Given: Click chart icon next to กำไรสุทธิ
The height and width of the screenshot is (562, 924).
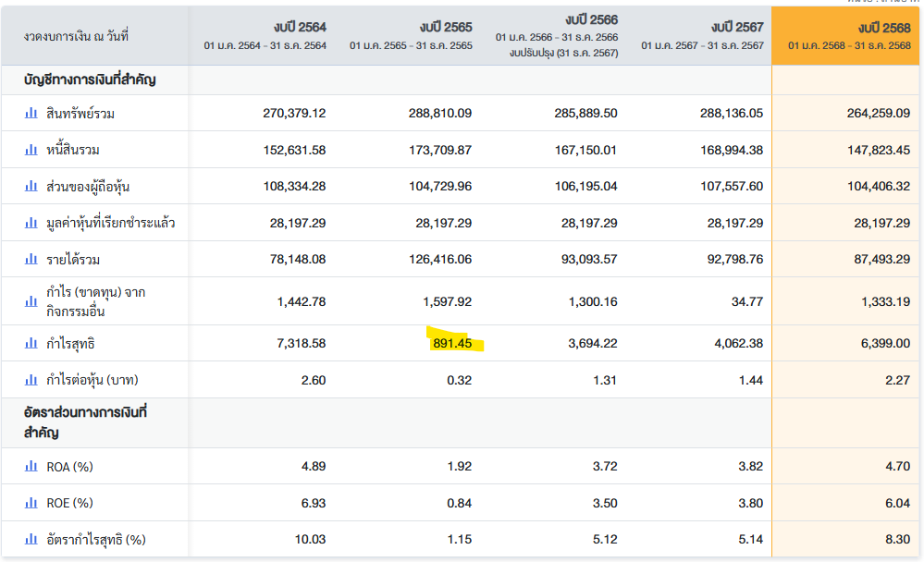Looking at the screenshot, I should pyautogui.click(x=31, y=344).
